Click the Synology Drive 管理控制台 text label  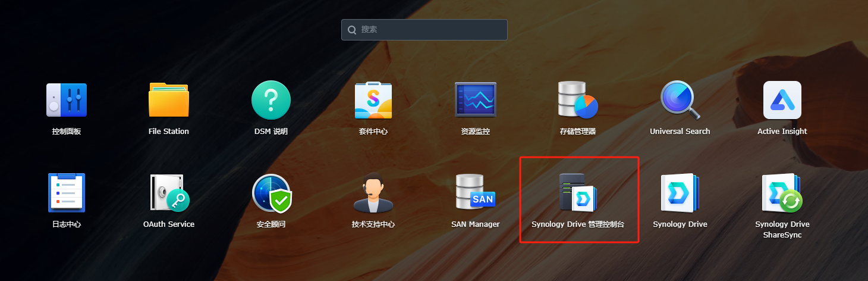578,224
